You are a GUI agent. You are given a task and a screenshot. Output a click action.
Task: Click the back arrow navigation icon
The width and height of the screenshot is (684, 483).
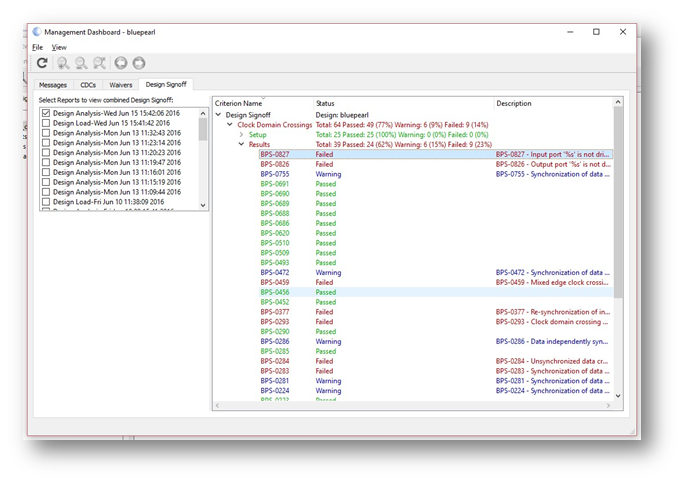coord(121,63)
